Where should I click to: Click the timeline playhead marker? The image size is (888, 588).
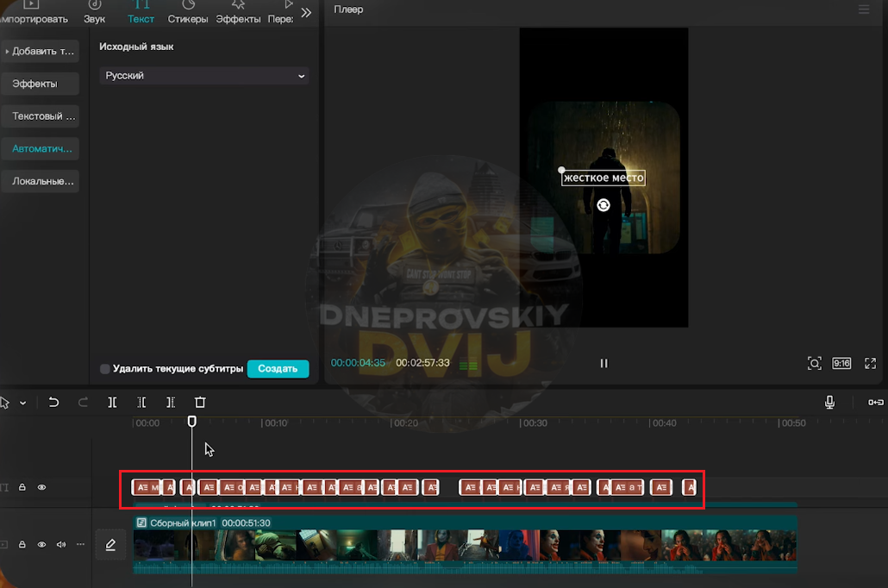coord(192,422)
